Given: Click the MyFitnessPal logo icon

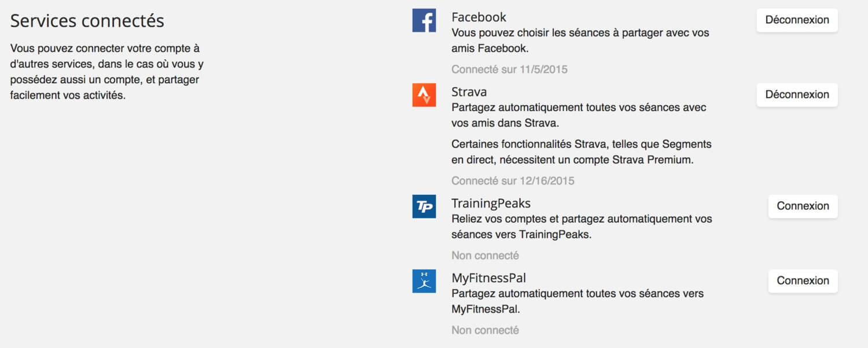Looking at the screenshot, I should (424, 281).
